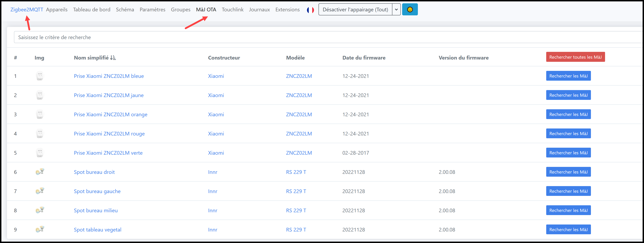
Task: Toggle the sun theme switcher button
Action: click(410, 9)
